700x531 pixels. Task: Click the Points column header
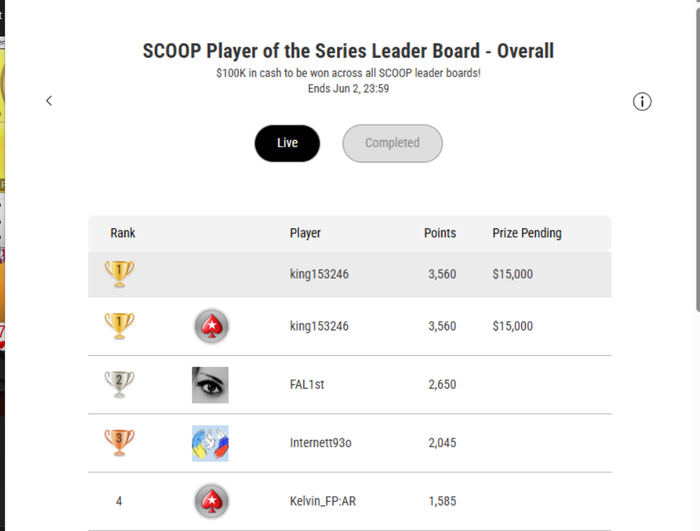tap(440, 233)
